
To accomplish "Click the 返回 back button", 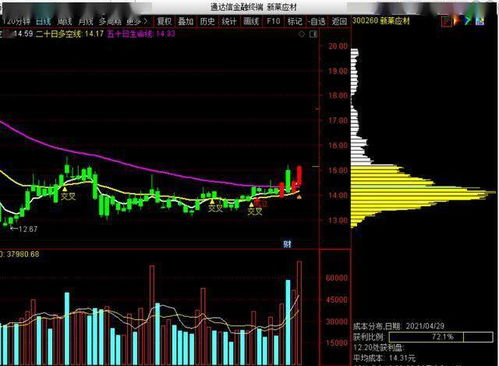I will click(339, 21).
